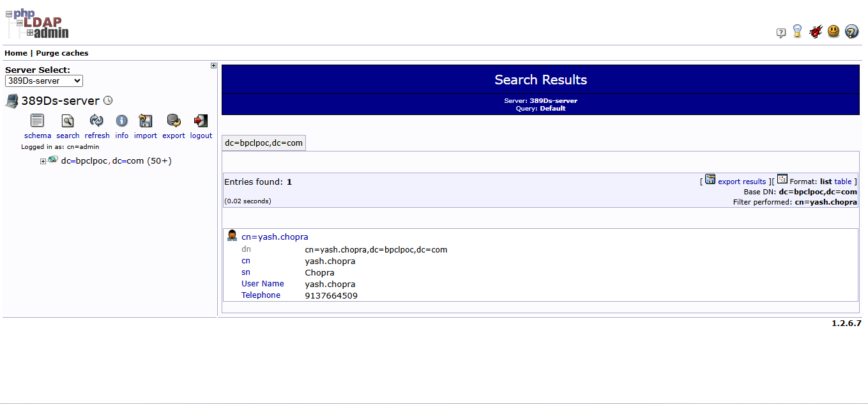Viewport: 868px width, 404px height.
Task: Go to the Home link
Action: click(x=16, y=53)
